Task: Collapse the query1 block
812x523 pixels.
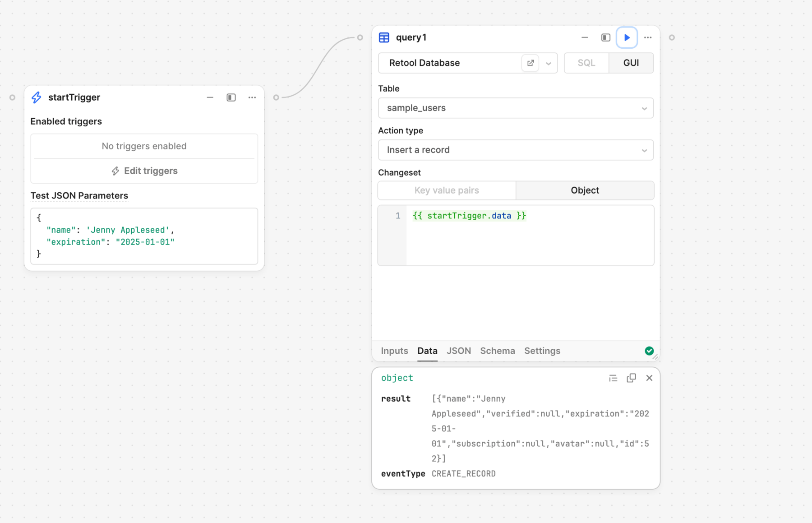Action: 585,37
